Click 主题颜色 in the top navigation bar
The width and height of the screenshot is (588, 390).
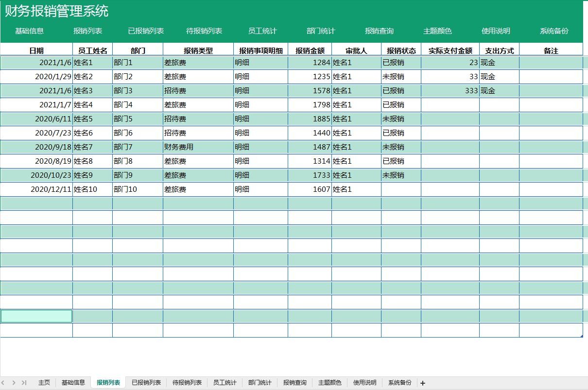pos(437,31)
